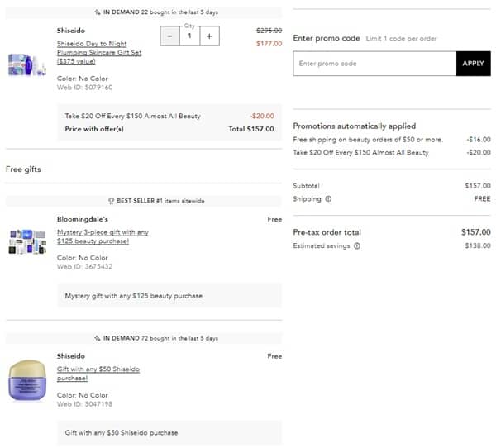The height and width of the screenshot is (448, 496).
Task: Decrease quantity with the minus button
Action: click(169, 36)
